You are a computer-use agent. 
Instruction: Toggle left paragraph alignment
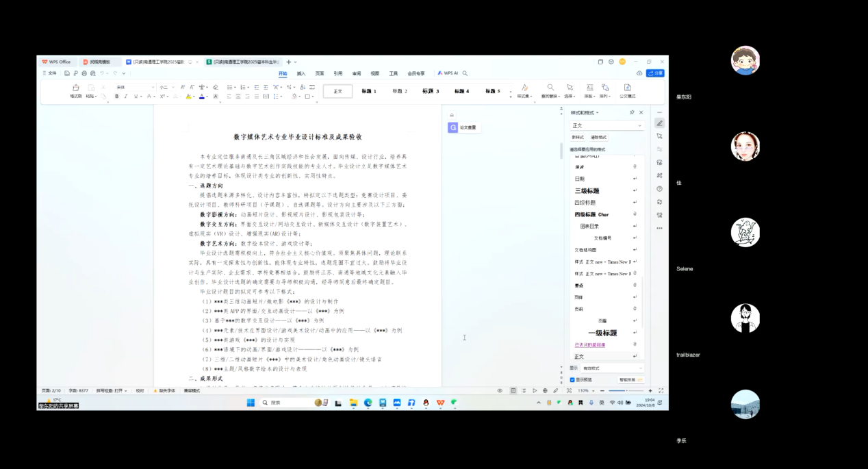pyautogui.click(x=229, y=97)
